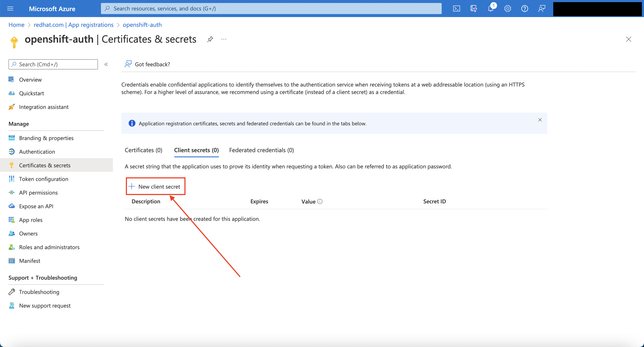Open the Integration assistant
The height and width of the screenshot is (347, 644).
tap(44, 107)
